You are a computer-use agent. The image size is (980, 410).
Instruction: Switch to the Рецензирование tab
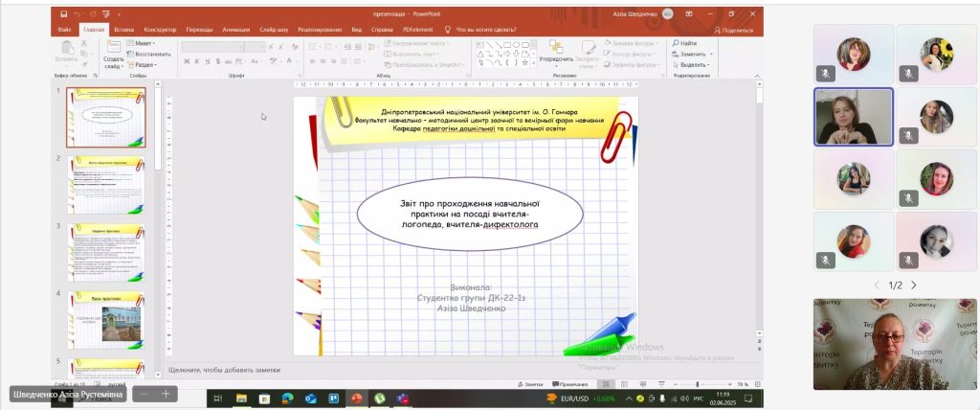pyautogui.click(x=320, y=30)
